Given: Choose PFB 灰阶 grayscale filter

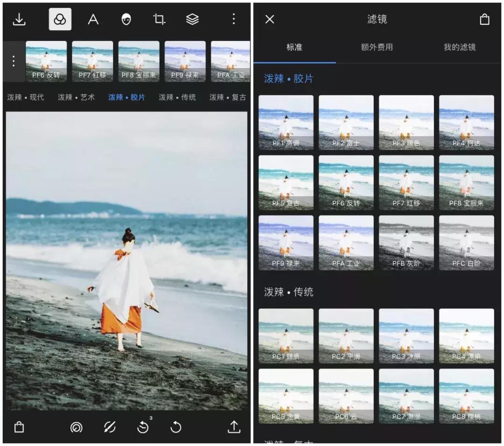Looking at the screenshot, I should tap(406, 243).
